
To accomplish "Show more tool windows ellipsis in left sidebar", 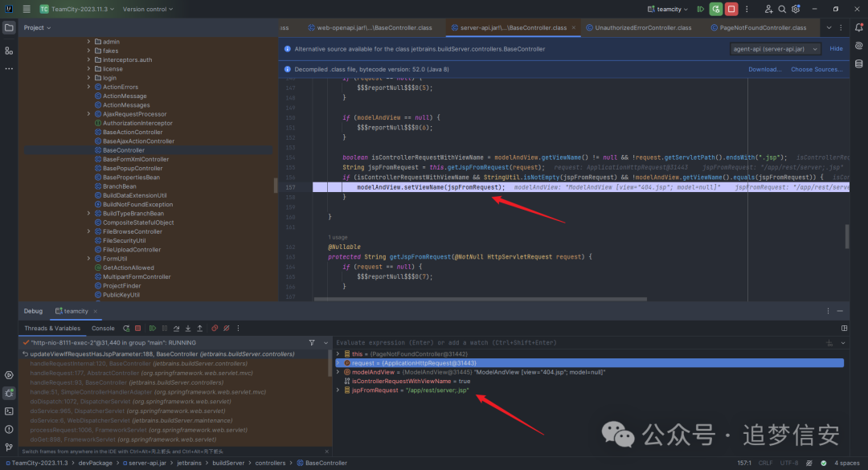I will click(x=9, y=68).
